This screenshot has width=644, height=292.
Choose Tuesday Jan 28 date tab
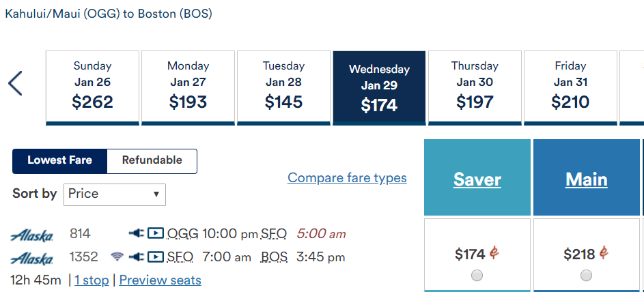pos(284,88)
